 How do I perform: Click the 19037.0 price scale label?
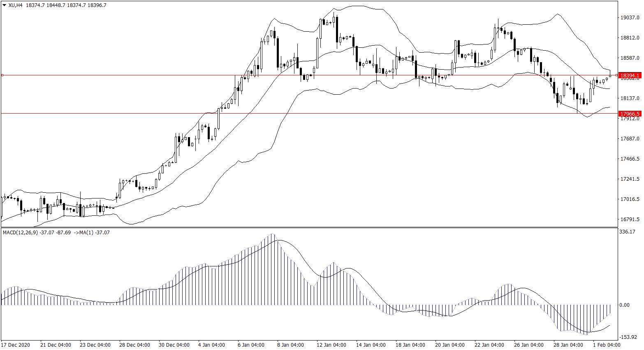630,18
